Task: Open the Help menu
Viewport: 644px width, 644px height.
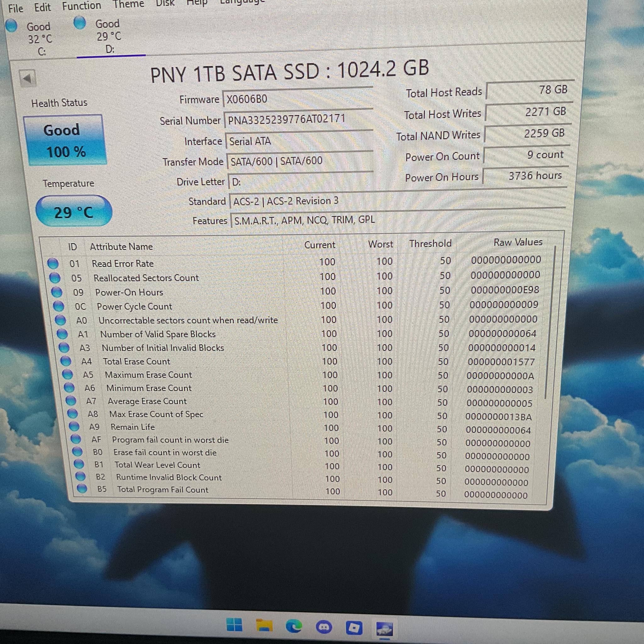Action: click(197, 3)
